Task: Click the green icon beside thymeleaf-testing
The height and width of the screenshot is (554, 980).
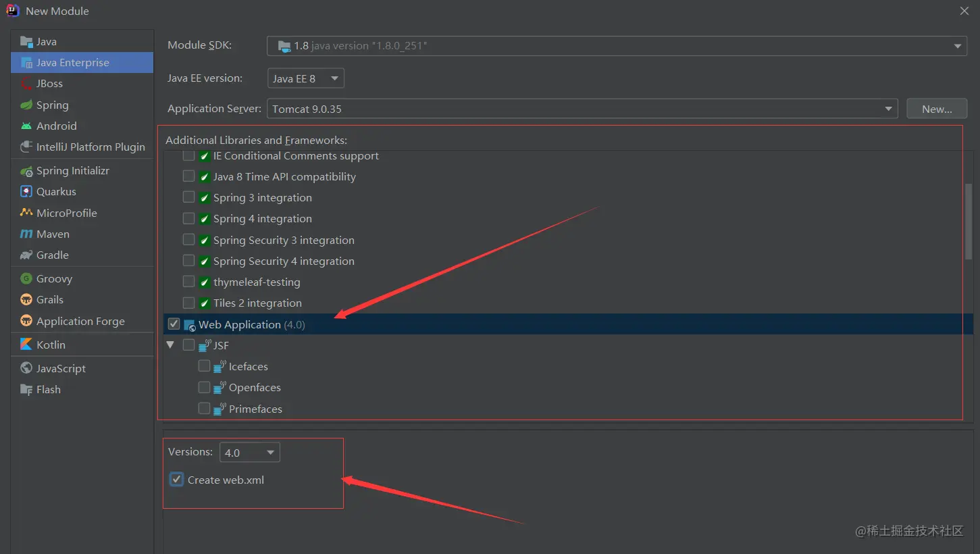Action: coord(204,282)
